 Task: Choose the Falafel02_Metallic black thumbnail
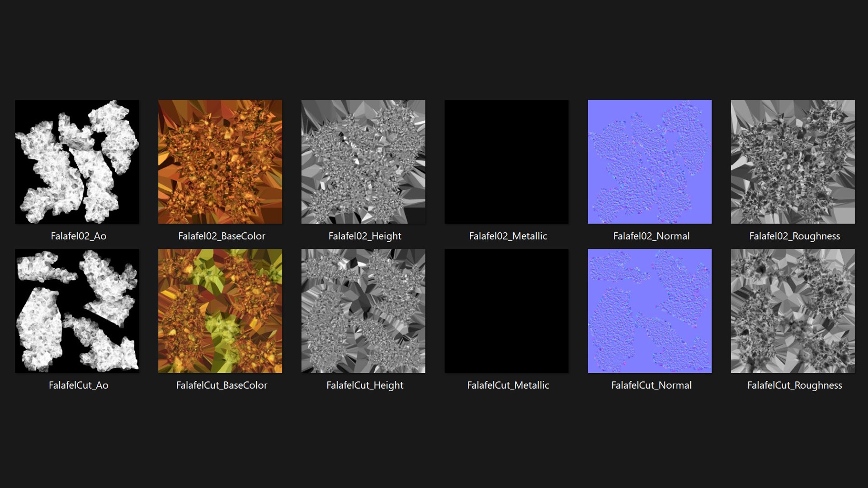pyautogui.click(x=506, y=162)
